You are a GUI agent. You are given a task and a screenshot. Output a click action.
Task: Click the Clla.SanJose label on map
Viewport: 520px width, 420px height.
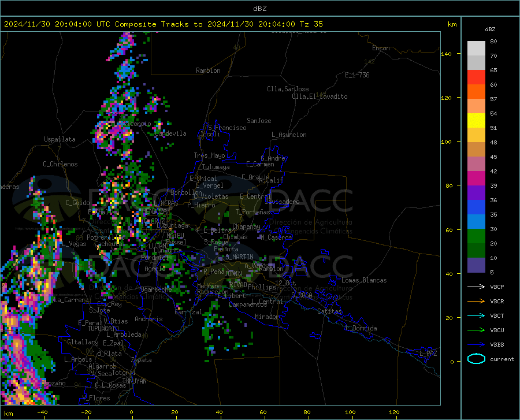point(288,89)
